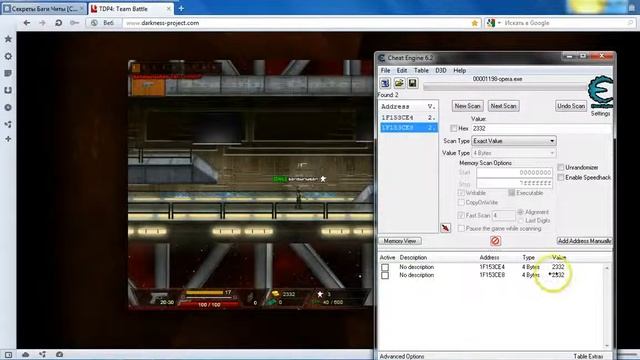Toggle the Unrandomizer checkbox

[561, 167]
